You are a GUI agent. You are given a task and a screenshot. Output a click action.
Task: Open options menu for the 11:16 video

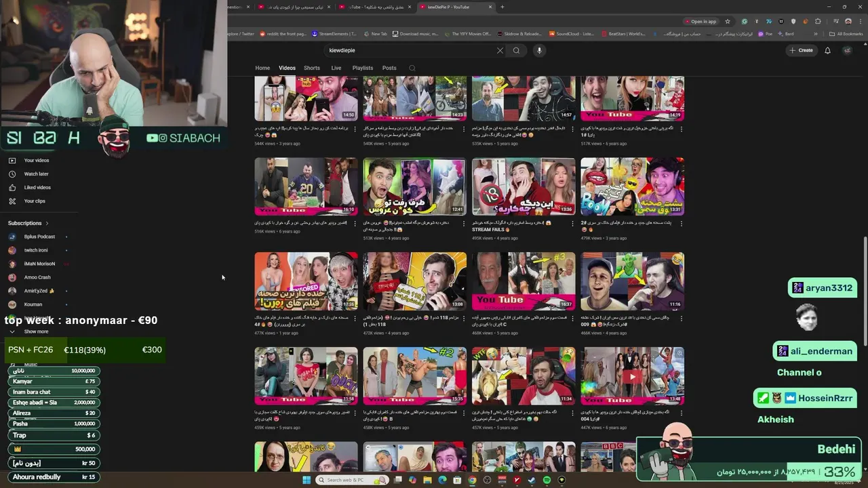coord(682,318)
